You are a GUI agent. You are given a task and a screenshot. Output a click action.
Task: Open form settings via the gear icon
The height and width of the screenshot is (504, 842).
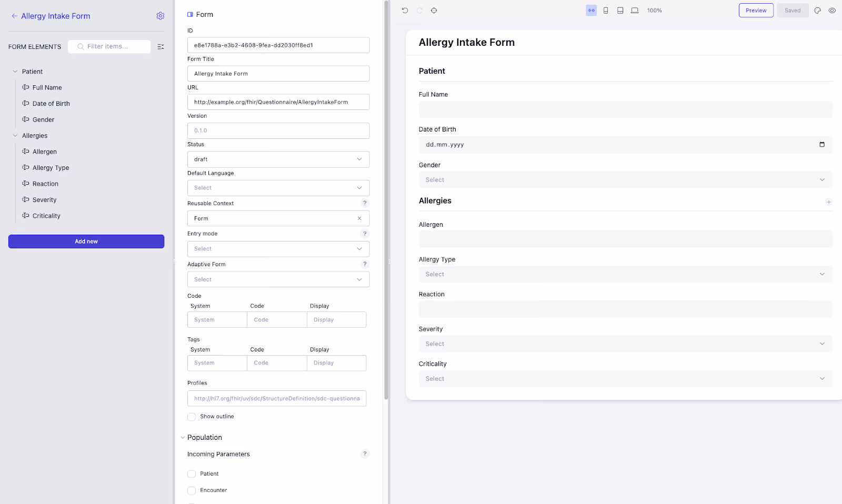coord(161,16)
